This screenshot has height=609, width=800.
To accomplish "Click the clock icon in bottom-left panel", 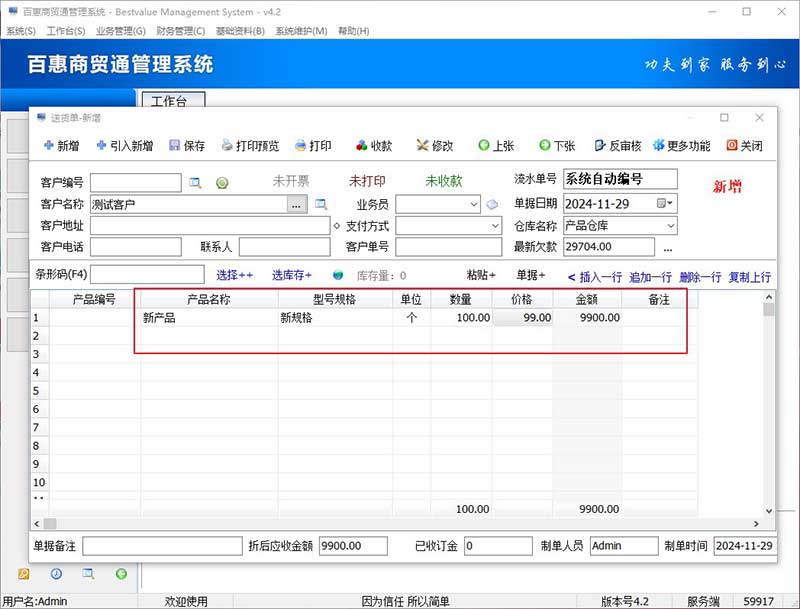I will tap(56, 574).
